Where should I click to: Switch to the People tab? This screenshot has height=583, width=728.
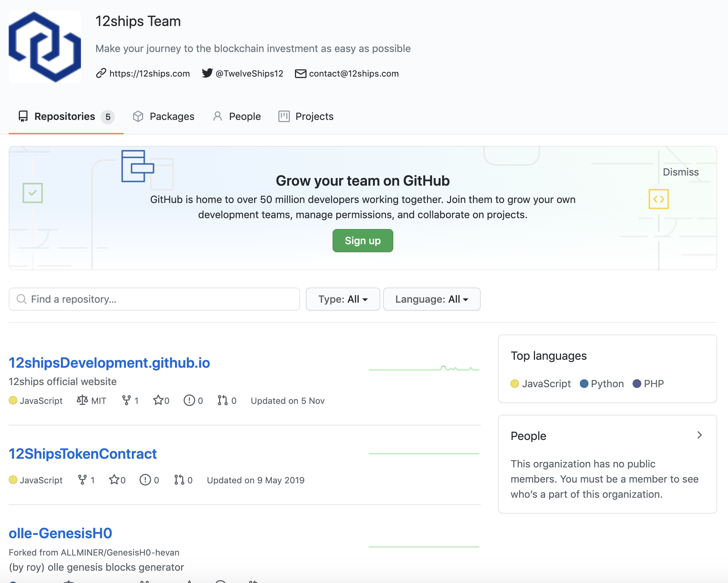tap(237, 116)
